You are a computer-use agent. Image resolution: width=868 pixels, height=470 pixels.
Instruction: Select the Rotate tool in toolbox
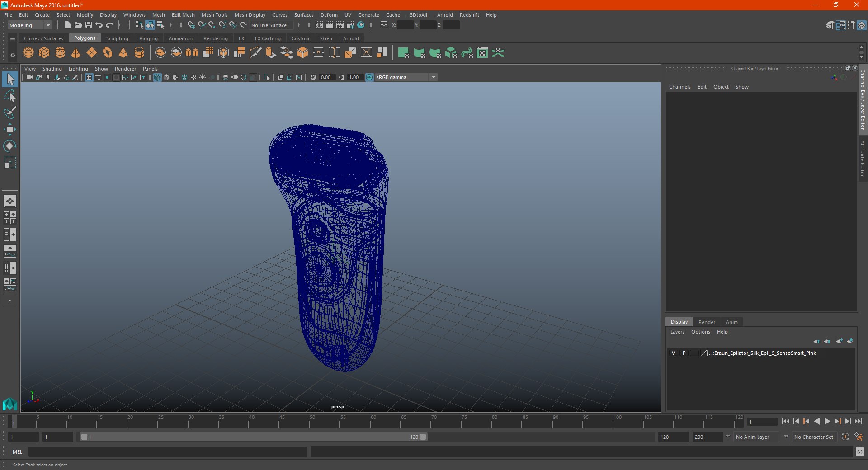coord(9,146)
